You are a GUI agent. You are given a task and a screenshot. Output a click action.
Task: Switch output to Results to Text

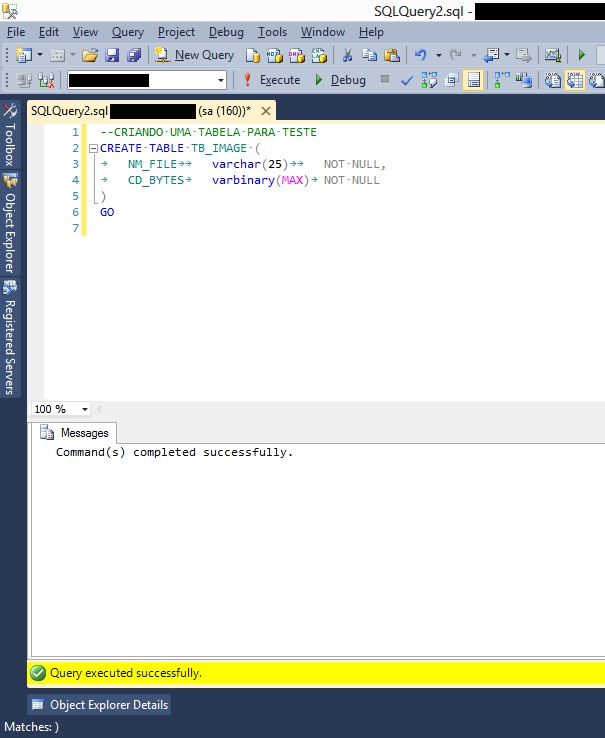(x=553, y=80)
